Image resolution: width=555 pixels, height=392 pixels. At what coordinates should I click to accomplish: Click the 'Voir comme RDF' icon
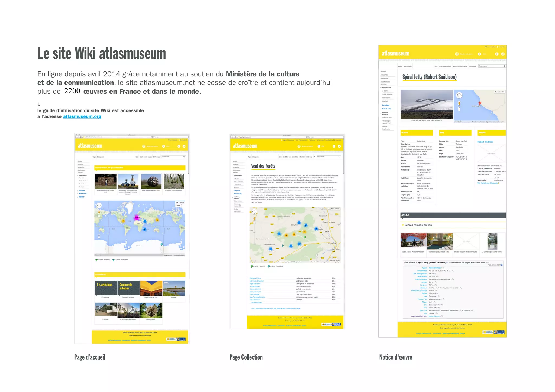coord(501,265)
